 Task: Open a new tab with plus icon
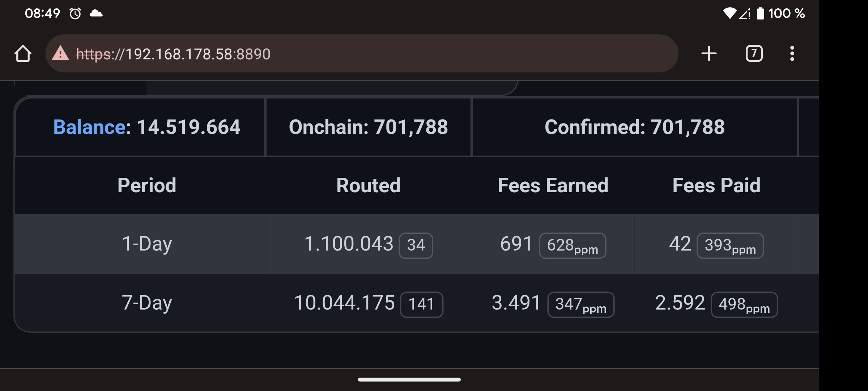709,54
